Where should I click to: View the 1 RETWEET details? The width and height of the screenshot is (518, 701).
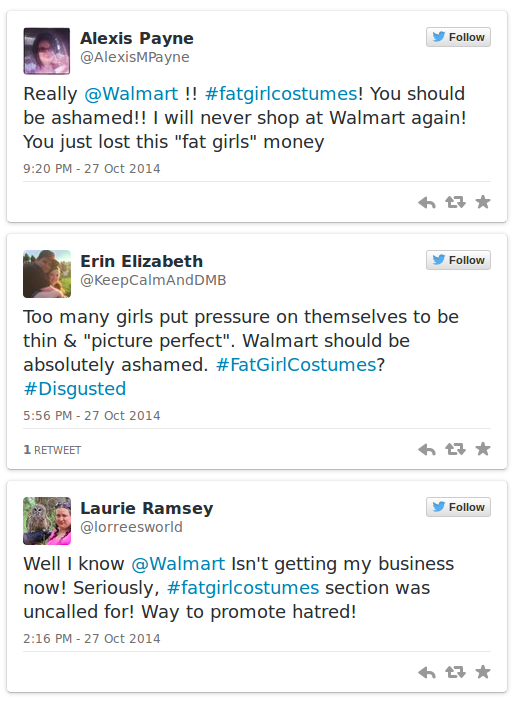coord(52,450)
